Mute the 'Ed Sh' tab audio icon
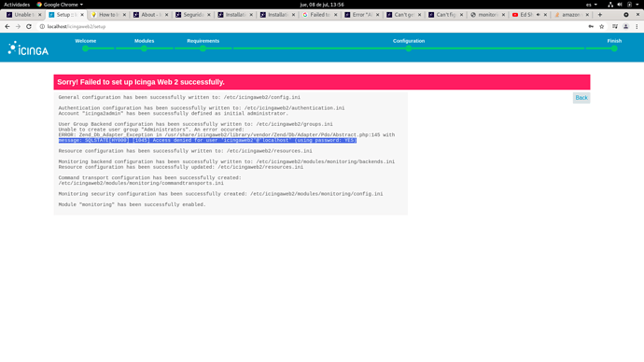 (x=538, y=14)
